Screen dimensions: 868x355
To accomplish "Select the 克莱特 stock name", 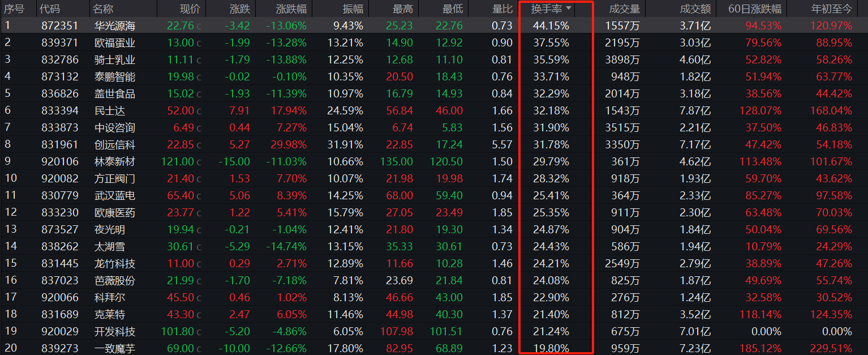I will (110, 314).
